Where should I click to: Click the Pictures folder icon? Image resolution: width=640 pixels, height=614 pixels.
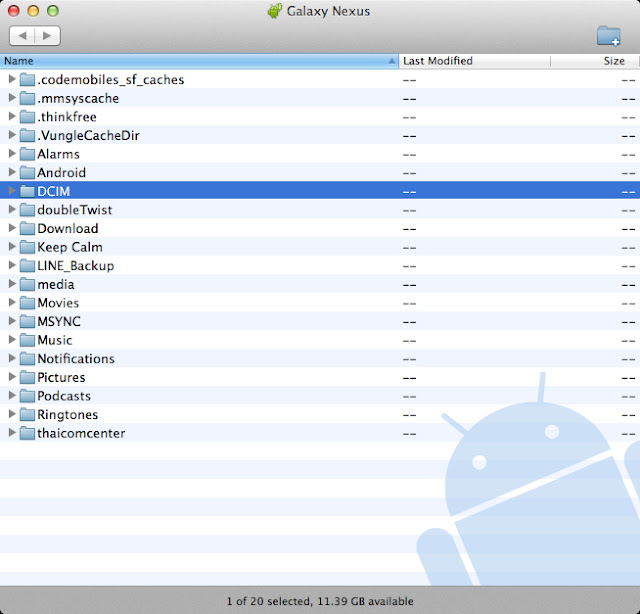click(x=27, y=377)
